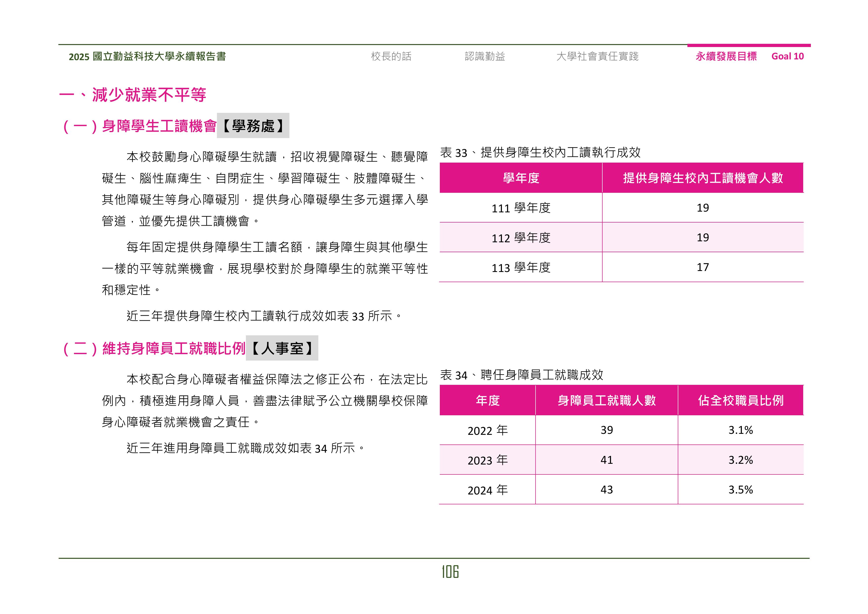
Task: Click the 佔全校職員比例 column header
Action: 740,400
